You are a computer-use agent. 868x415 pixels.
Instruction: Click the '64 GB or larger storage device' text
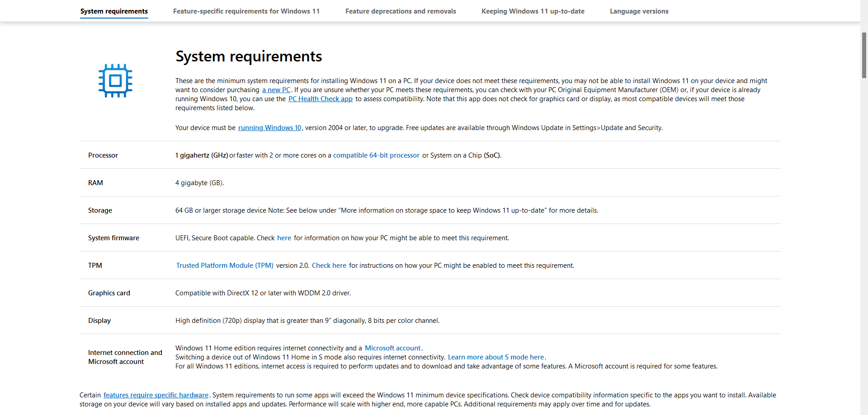click(221, 210)
